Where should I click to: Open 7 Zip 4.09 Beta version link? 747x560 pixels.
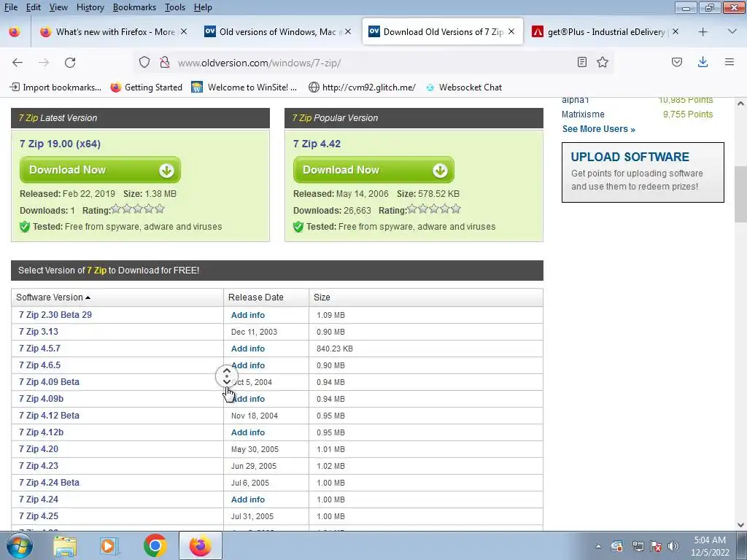[x=49, y=382]
